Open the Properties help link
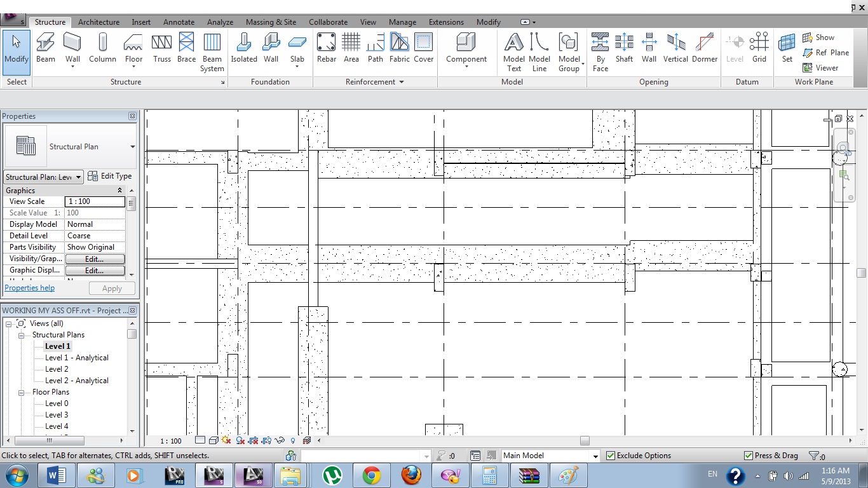868x488 pixels. pyautogui.click(x=30, y=288)
